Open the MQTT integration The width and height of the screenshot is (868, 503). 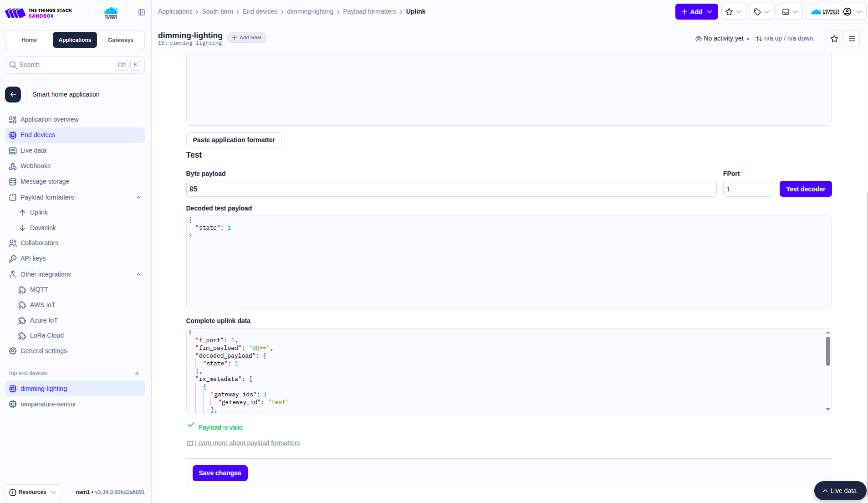[x=39, y=289]
